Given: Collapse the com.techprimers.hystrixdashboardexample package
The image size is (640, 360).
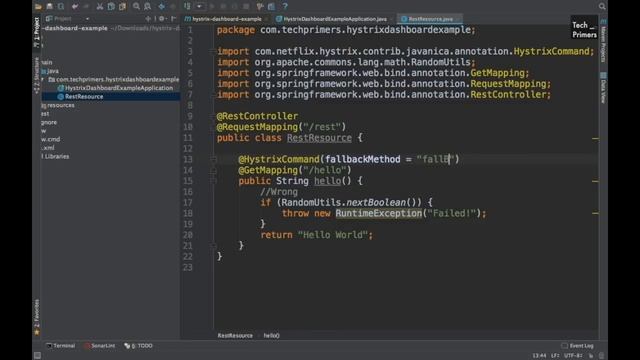Looking at the screenshot, I should pos(43,79).
